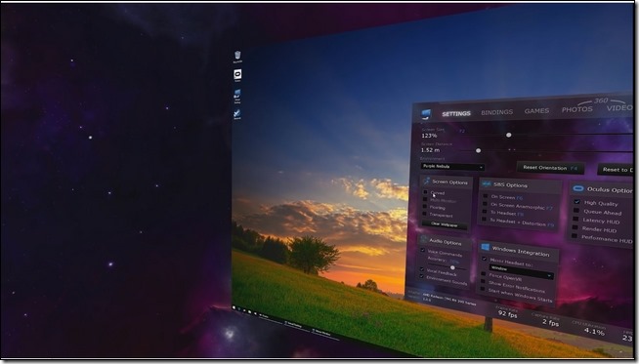Screen dimensions: 639x364
Task: Click the Reset Orientation button
Action: point(550,168)
